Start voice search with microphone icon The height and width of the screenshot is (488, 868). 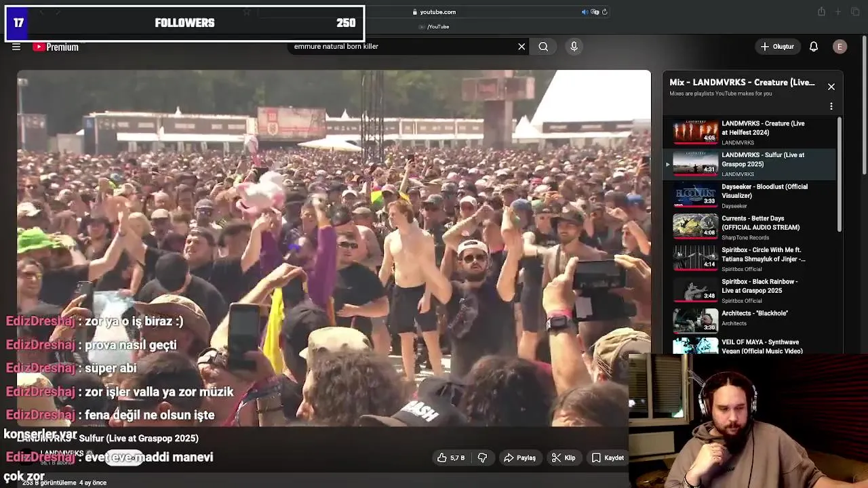pos(574,47)
